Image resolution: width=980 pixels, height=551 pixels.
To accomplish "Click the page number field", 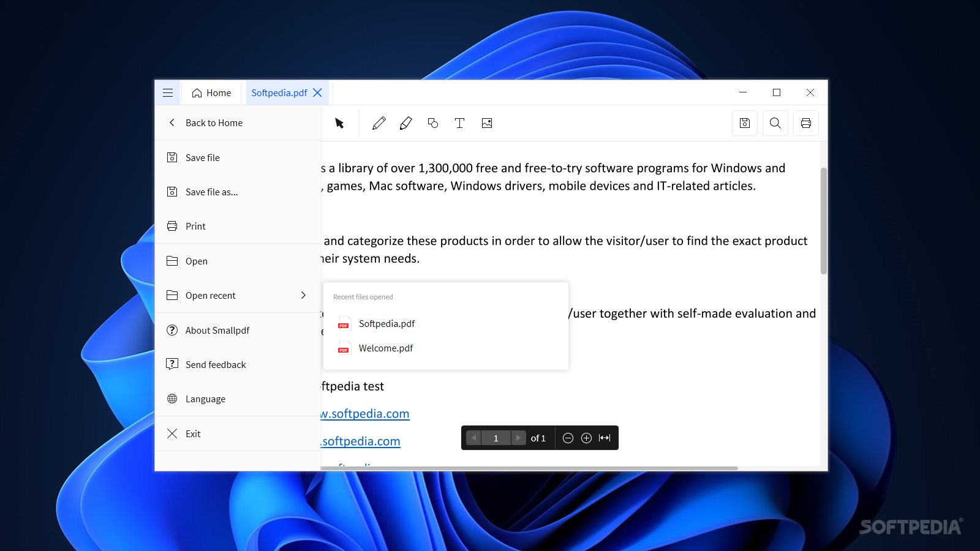I will [x=496, y=438].
